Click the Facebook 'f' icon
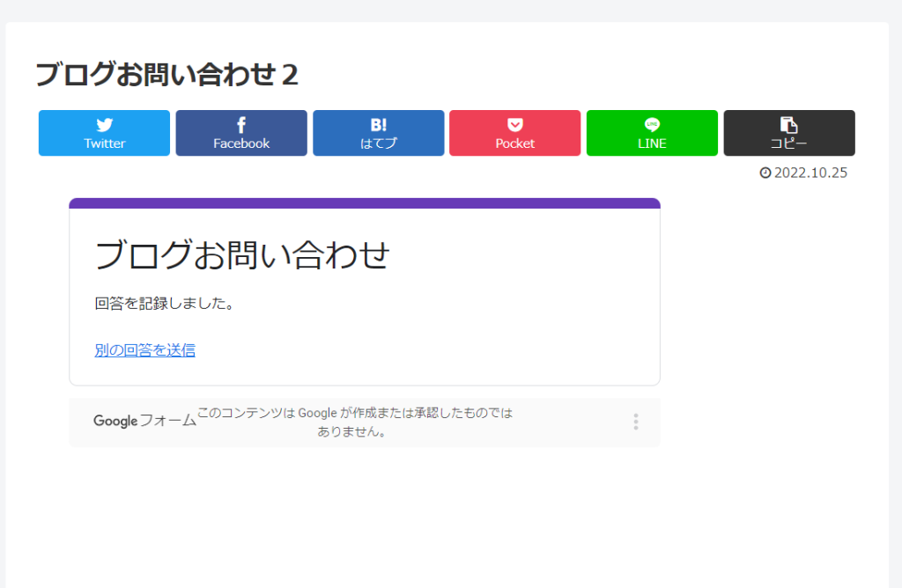Image resolution: width=902 pixels, height=588 pixels. coord(241,125)
